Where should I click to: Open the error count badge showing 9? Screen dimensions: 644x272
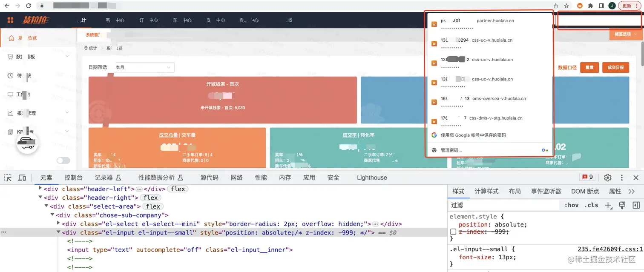pyautogui.click(x=587, y=177)
